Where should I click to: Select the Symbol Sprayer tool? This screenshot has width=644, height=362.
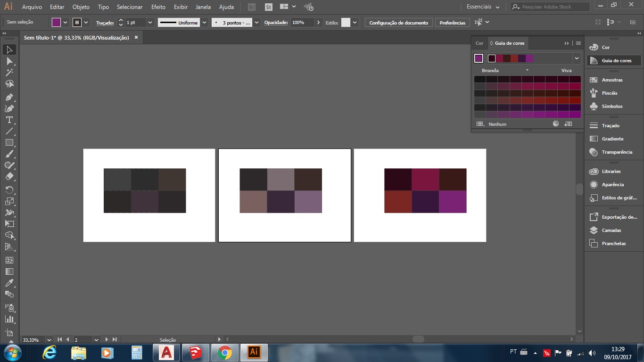[x=9, y=307]
